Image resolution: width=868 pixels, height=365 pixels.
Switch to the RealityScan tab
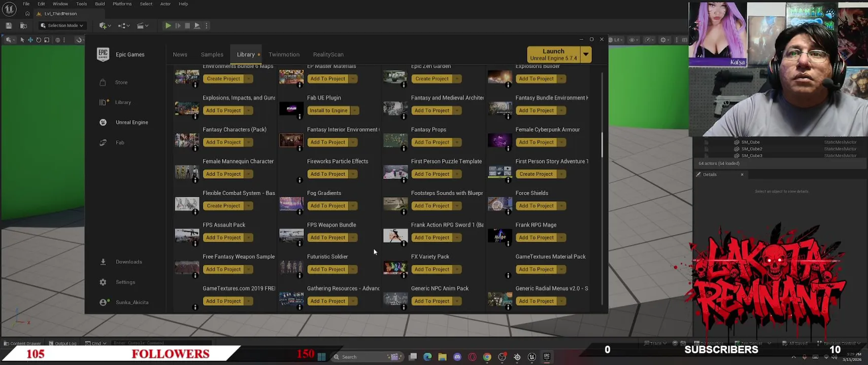pos(328,54)
